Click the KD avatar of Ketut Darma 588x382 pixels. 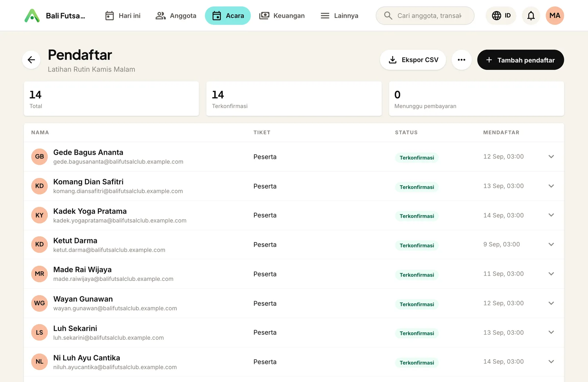coord(39,244)
